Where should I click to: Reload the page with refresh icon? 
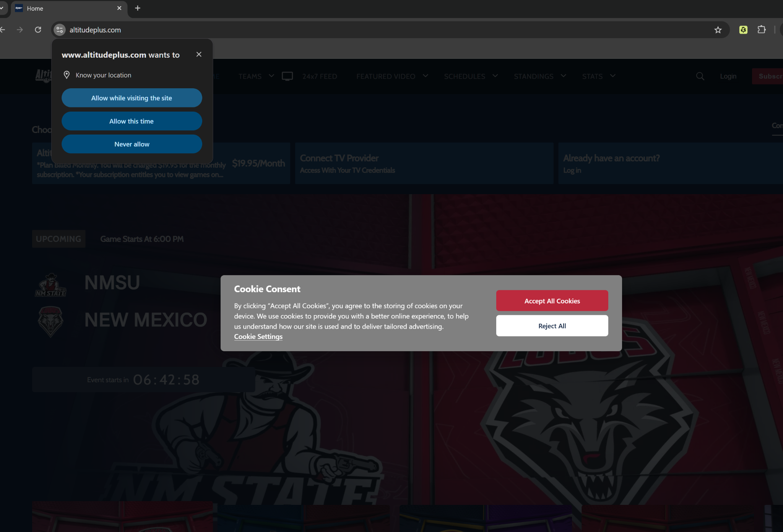38,30
